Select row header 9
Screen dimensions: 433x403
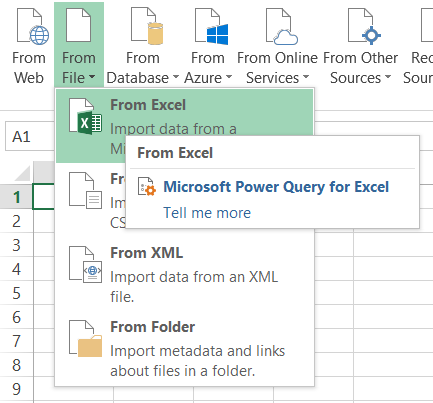click(x=17, y=389)
